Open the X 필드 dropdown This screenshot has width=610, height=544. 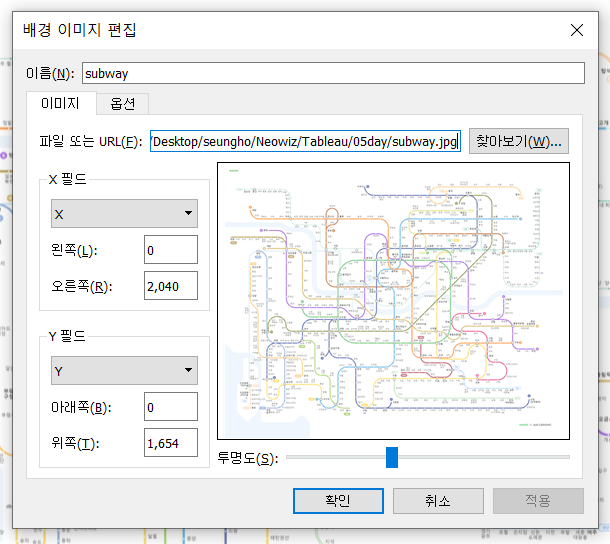pos(124,214)
